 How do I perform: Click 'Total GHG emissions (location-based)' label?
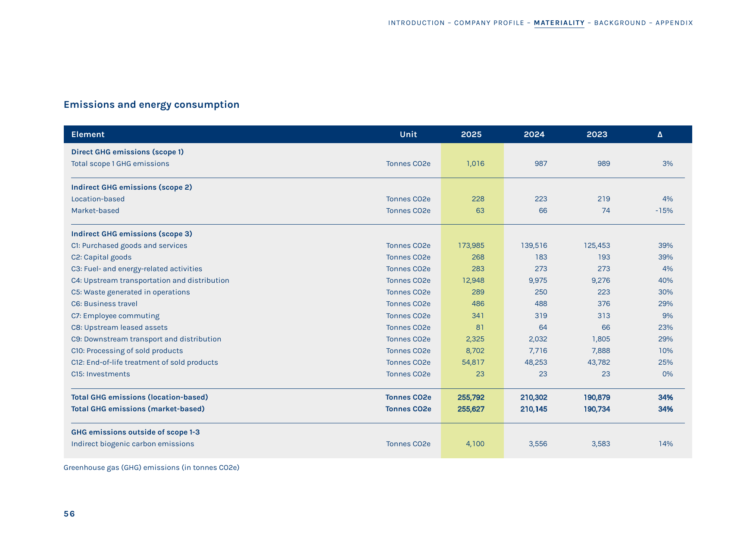point(139,397)
